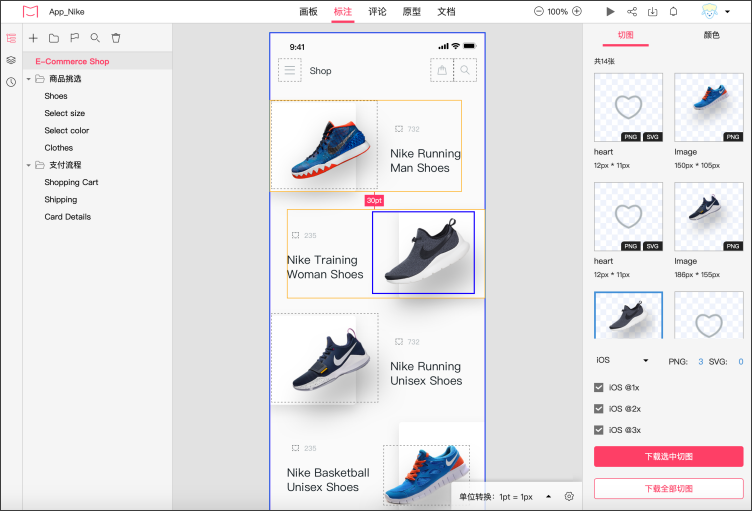Open the 评论 tab
This screenshot has width=752, height=511.
pyautogui.click(x=377, y=12)
